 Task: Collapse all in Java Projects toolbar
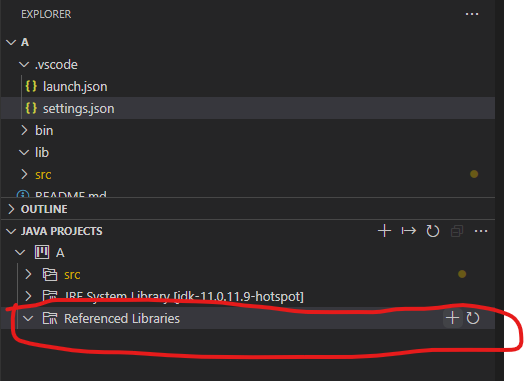point(457,231)
